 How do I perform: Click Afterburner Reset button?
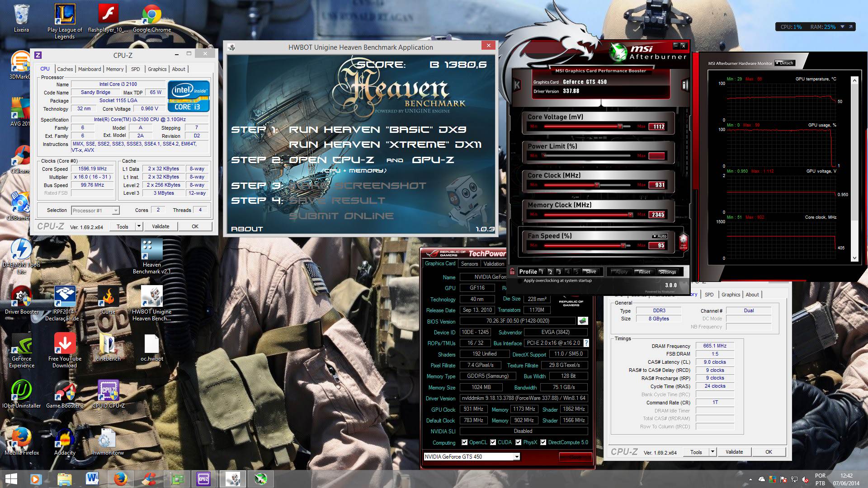(644, 272)
